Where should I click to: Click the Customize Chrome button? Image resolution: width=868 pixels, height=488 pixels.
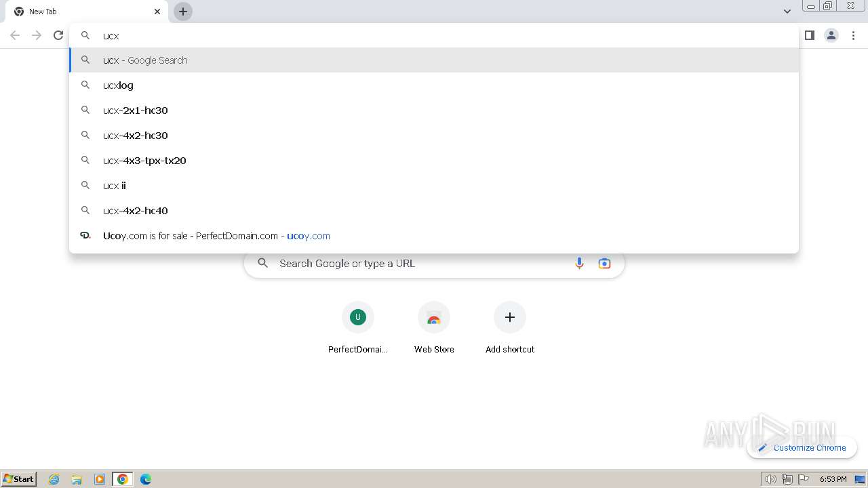(x=802, y=447)
